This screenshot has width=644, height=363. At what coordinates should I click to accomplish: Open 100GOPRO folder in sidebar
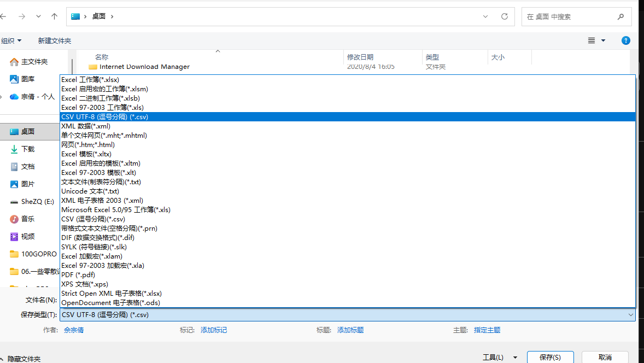pos(33,254)
